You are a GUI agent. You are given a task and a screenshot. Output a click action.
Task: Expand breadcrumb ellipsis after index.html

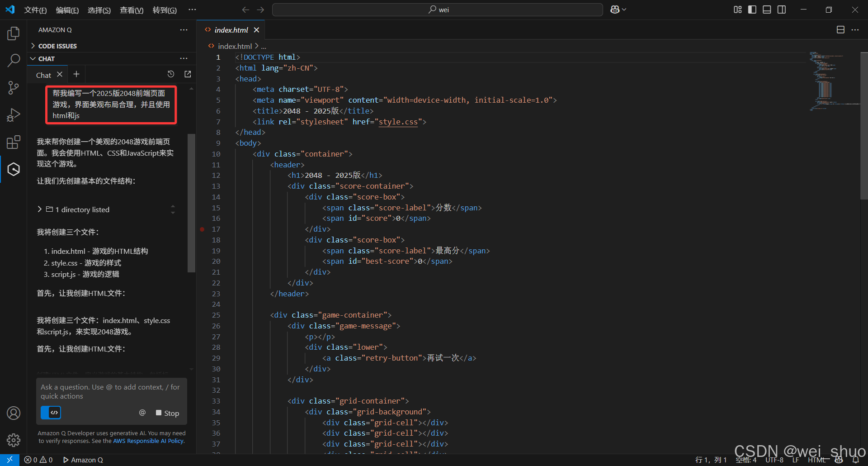click(x=264, y=46)
